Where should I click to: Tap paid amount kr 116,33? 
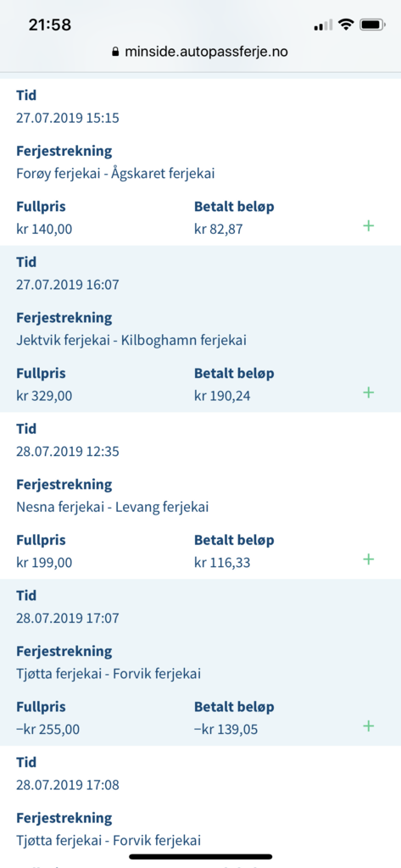[x=222, y=563]
